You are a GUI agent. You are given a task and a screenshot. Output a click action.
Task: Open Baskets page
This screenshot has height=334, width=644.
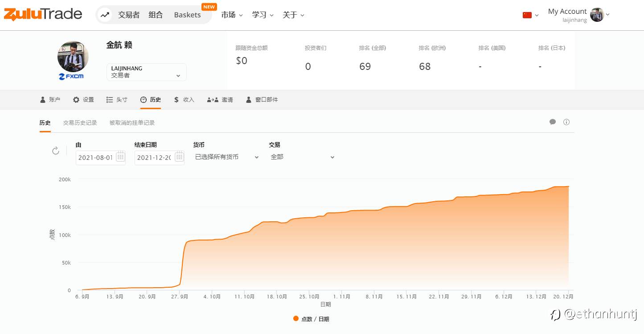pos(187,15)
